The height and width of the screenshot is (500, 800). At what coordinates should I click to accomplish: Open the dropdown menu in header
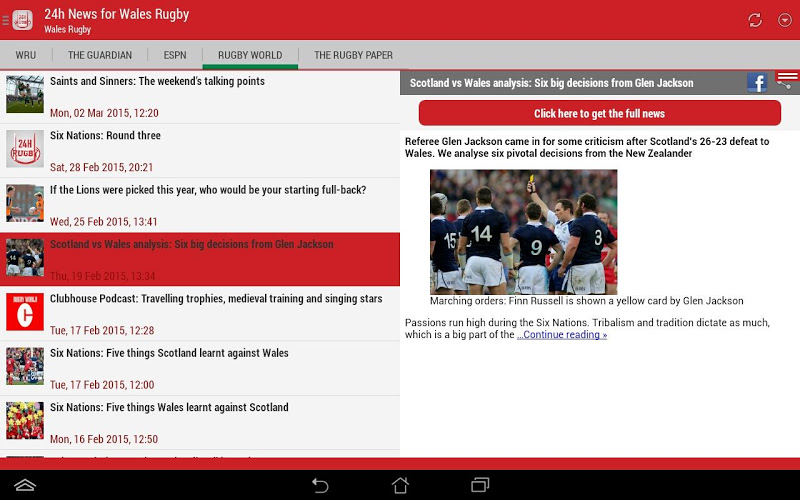pyautogui.click(x=785, y=20)
